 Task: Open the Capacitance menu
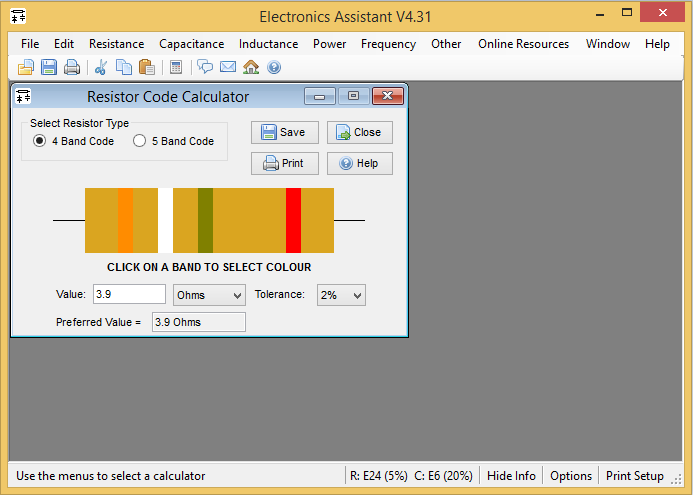[x=192, y=44]
